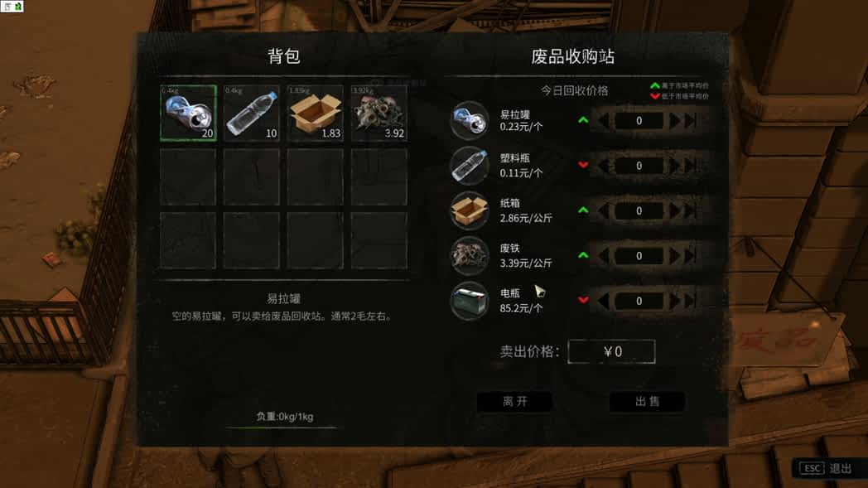Click the 纸箱 cardboard price list icon
This screenshot has width=868, height=488.
coord(470,210)
